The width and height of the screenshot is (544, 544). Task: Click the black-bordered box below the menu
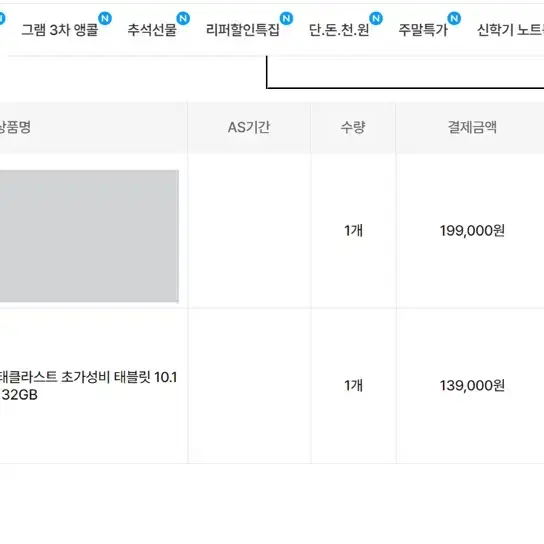pyautogui.click(x=405, y=72)
